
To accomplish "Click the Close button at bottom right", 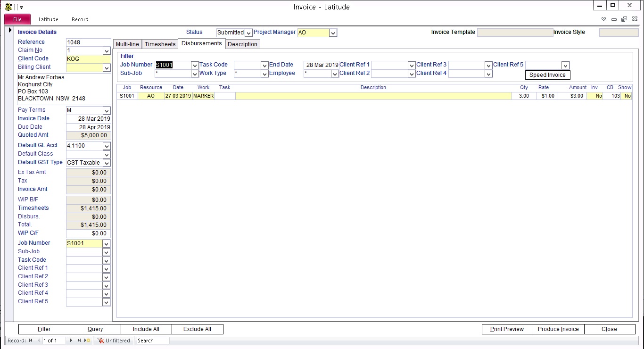I will [x=609, y=329].
